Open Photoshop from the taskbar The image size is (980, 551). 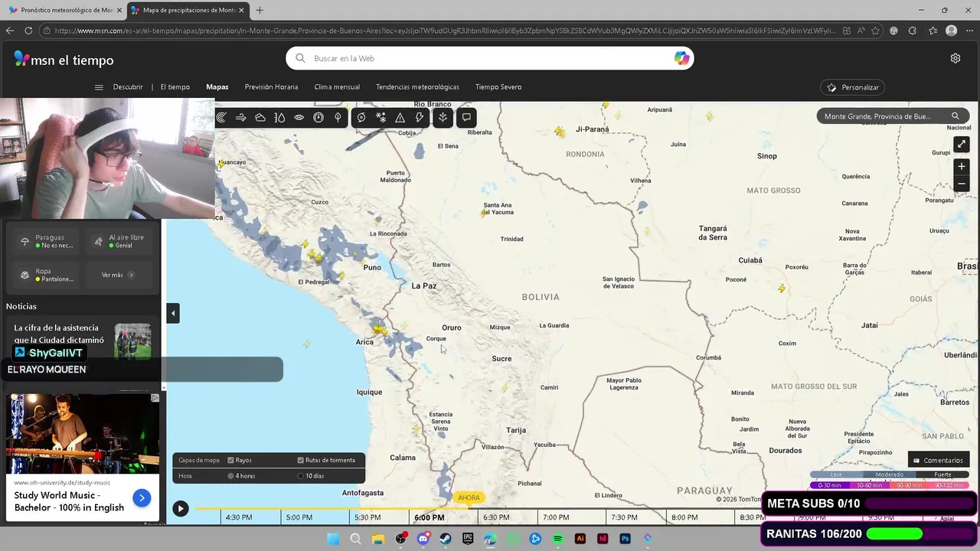pos(625,539)
